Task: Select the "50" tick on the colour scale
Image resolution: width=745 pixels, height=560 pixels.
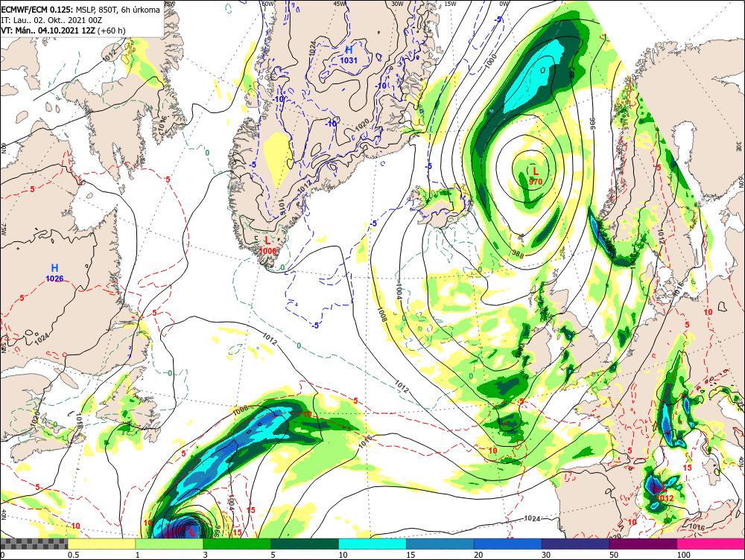Action: coord(614,555)
